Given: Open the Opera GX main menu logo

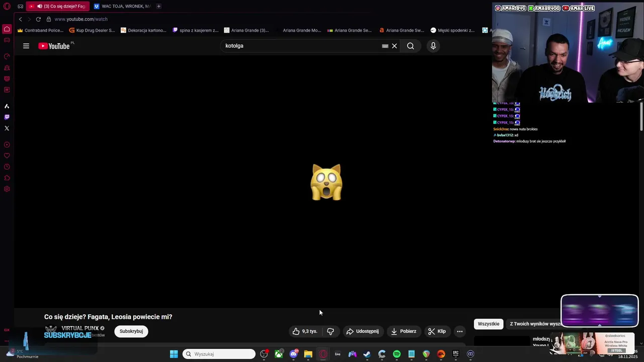Looking at the screenshot, I should click(7, 7).
